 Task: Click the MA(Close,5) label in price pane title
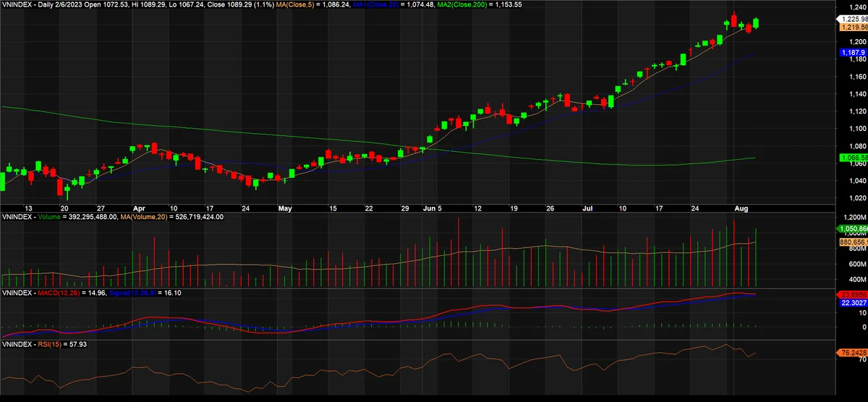click(x=294, y=4)
